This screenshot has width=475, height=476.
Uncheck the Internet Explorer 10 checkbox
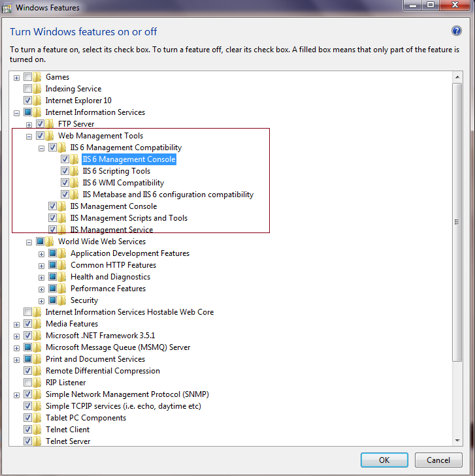(x=27, y=100)
